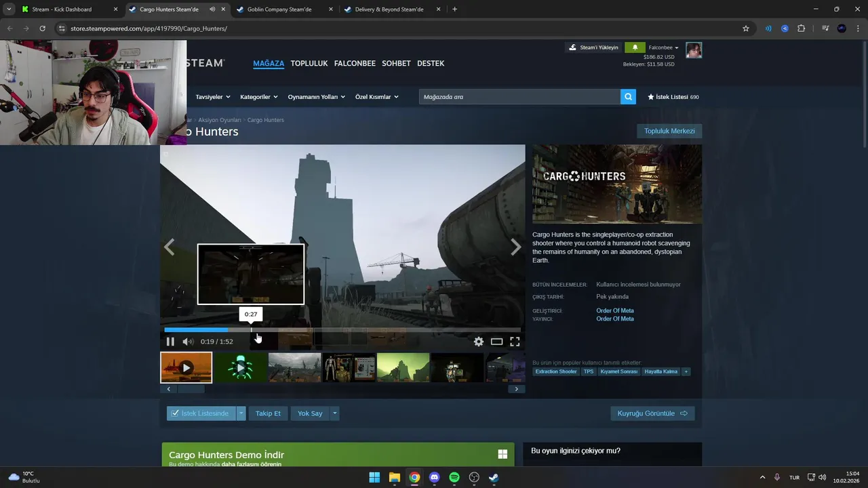
Task: Expand Yok Say dropdown arrow
Action: click(x=334, y=413)
